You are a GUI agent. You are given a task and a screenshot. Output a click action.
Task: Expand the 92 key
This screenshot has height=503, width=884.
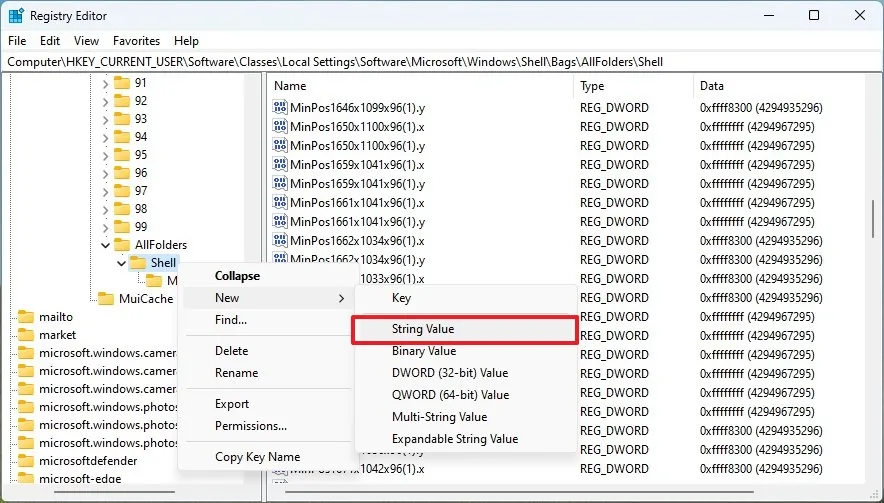pyautogui.click(x=105, y=102)
